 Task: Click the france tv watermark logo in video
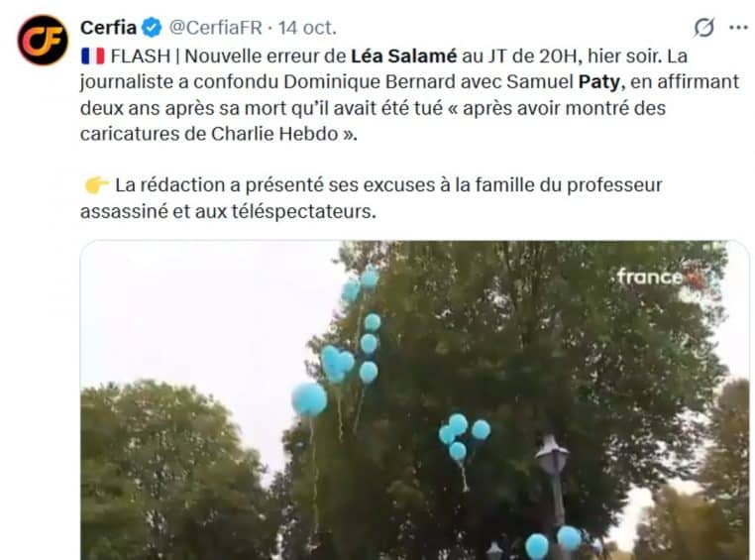662,278
